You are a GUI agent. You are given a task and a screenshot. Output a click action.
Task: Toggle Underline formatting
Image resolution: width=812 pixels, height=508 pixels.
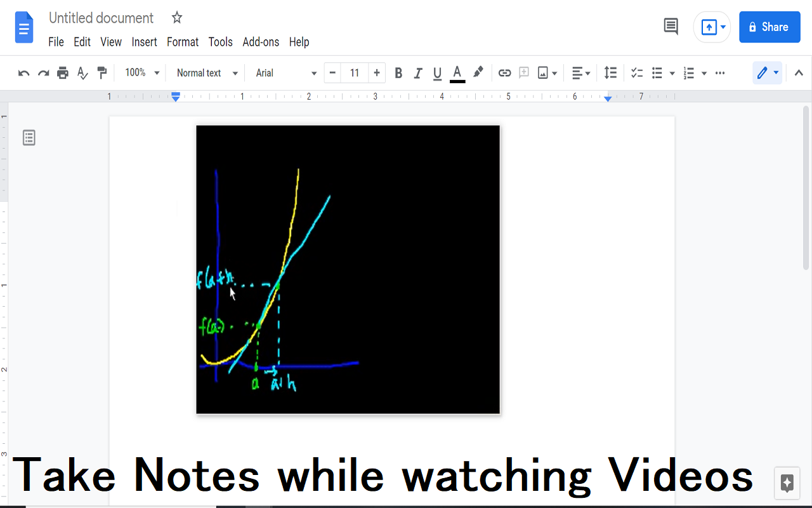[x=437, y=73]
